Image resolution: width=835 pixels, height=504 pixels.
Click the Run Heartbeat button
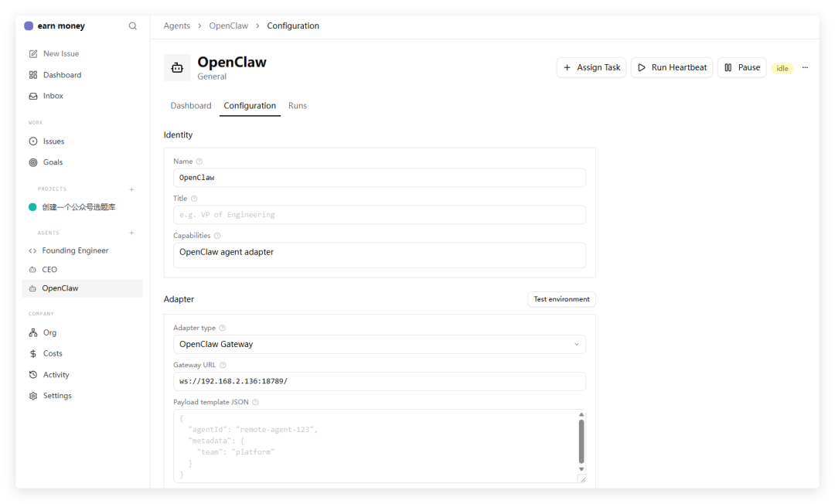pyautogui.click(x=672, y=67)
